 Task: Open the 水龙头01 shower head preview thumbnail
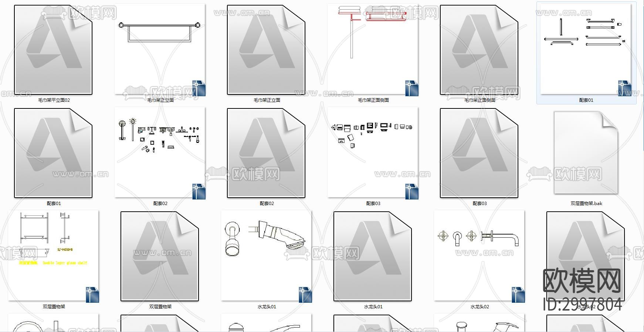tap(266, 256)
